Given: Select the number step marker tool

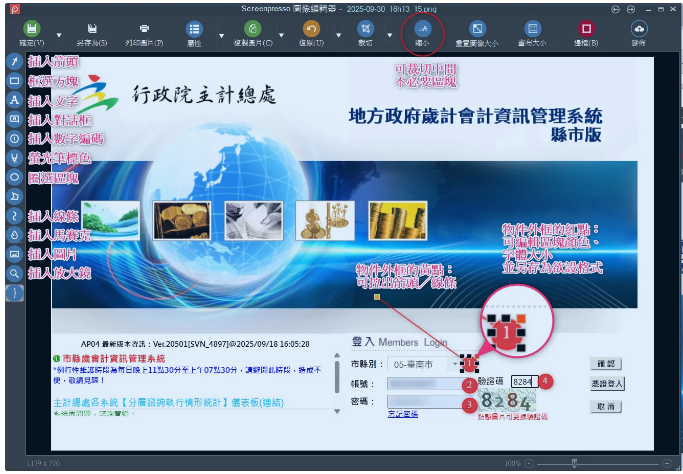Looking at the screenshot, I should (x=14, y=139).
